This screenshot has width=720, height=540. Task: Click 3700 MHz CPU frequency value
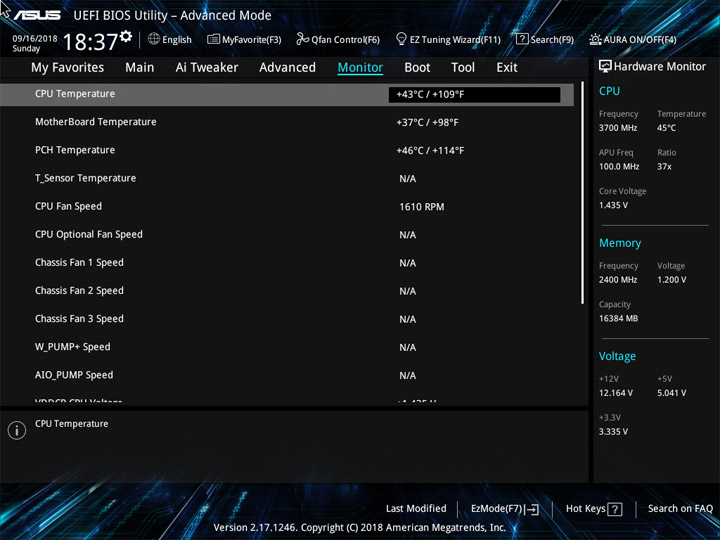coord(618,128)
